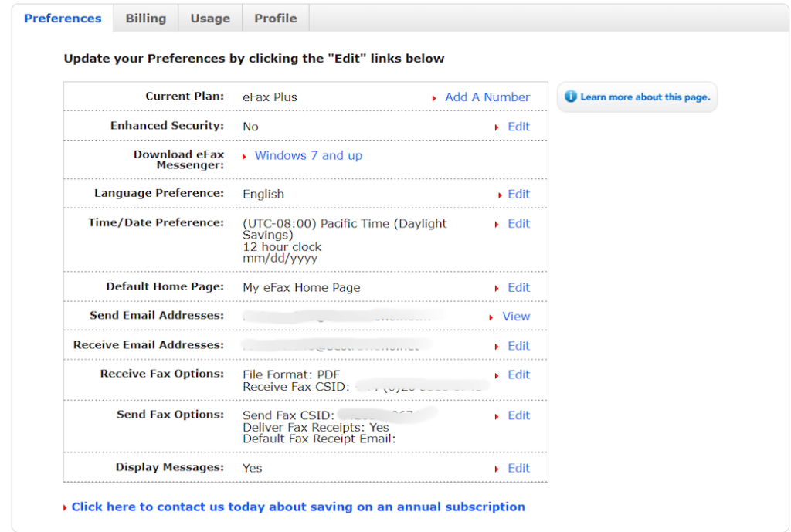Edit the Time/Date Preference

click(x=518, y=223)
